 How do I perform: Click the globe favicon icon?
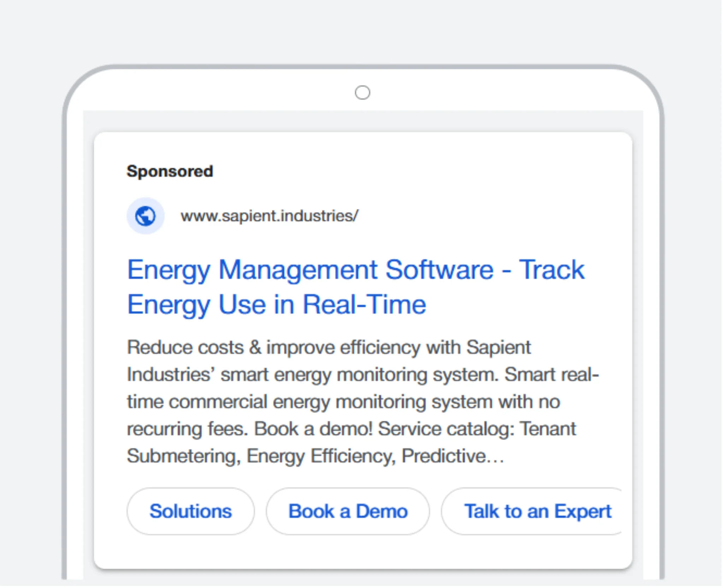tap(146, 216)
